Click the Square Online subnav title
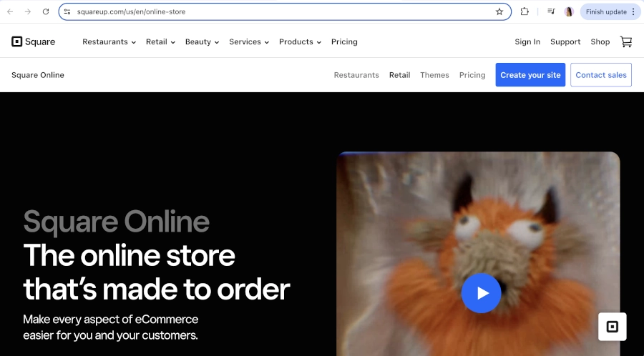This screenshot has height=356, width=644. (x=38, y=74)
